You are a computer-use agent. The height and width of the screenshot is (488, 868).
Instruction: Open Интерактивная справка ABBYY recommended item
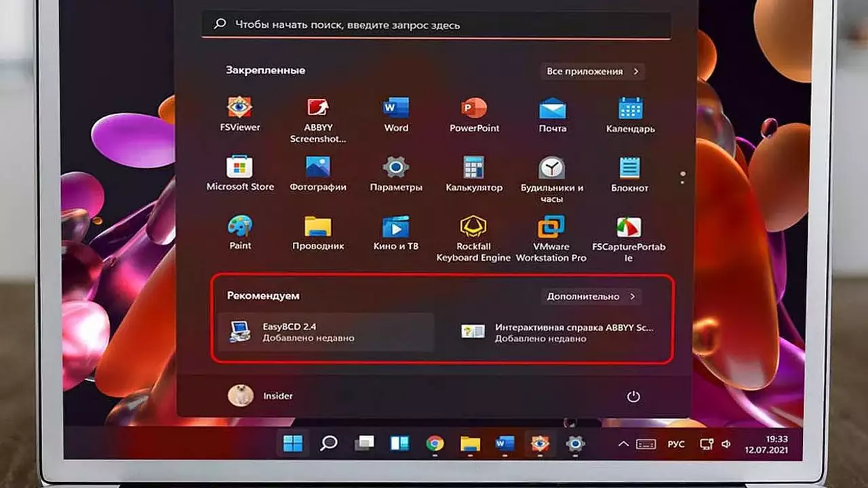pyautogui.click(x=557, y=332)
